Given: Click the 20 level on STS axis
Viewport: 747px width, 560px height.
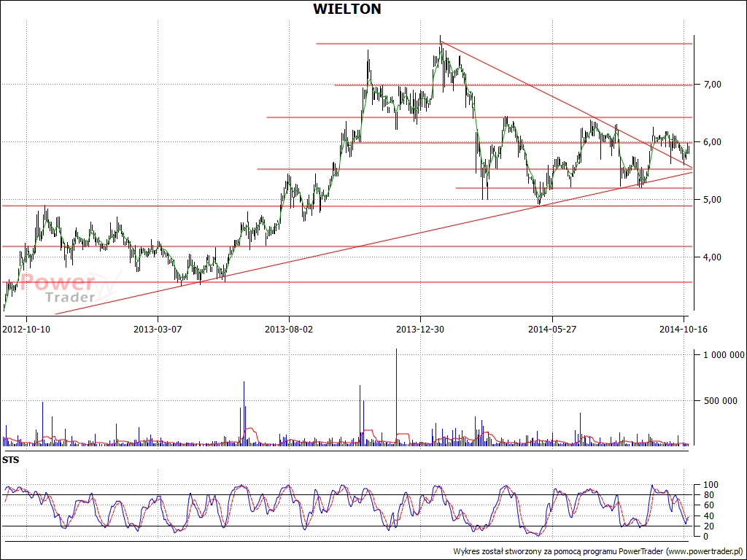Looking at the screenshot, I should (x=708, y=526).
